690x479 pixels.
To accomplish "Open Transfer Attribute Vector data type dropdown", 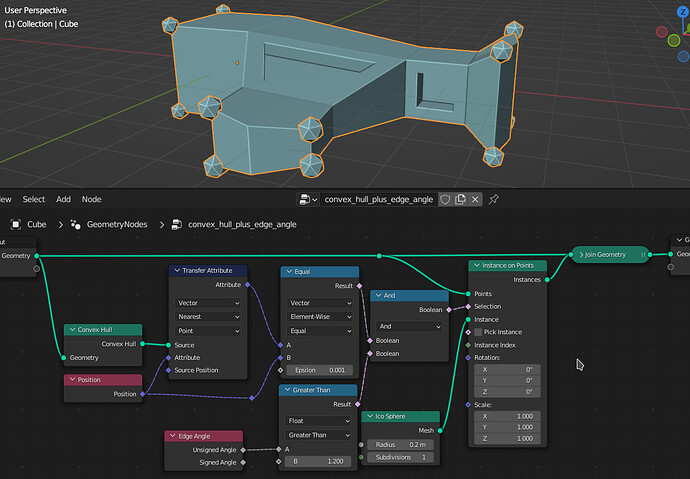I will point(208,303).
